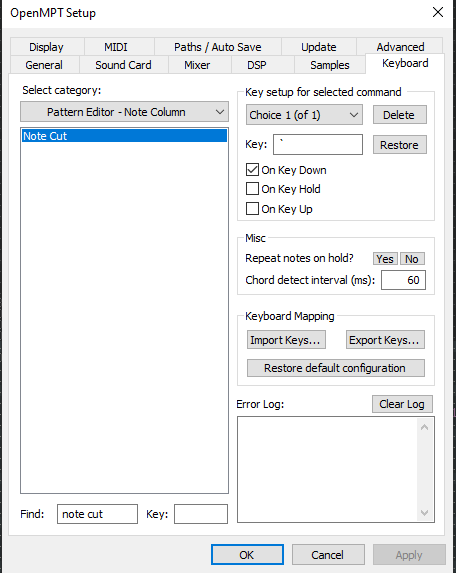This screenshot has height=573, width=456.
Task: Click the Restore button
Action: (x=399, y=145)
